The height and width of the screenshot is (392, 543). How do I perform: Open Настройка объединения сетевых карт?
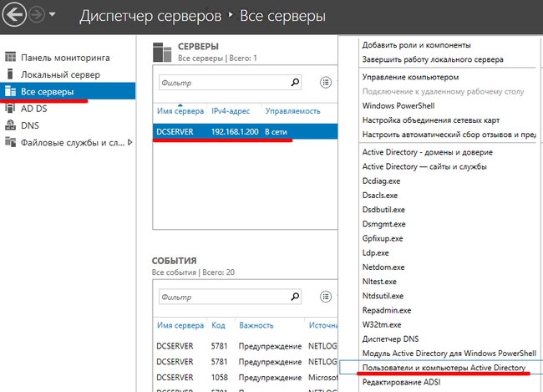pos(431,120)
